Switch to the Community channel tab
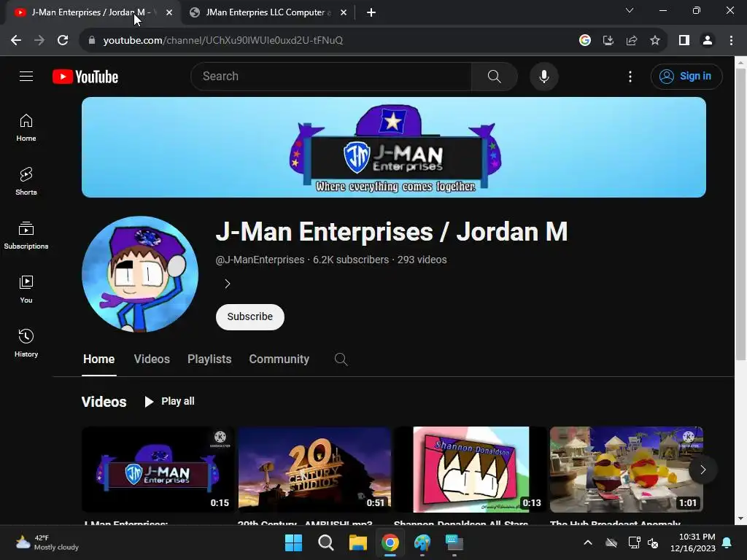 (x=279, y=359)
